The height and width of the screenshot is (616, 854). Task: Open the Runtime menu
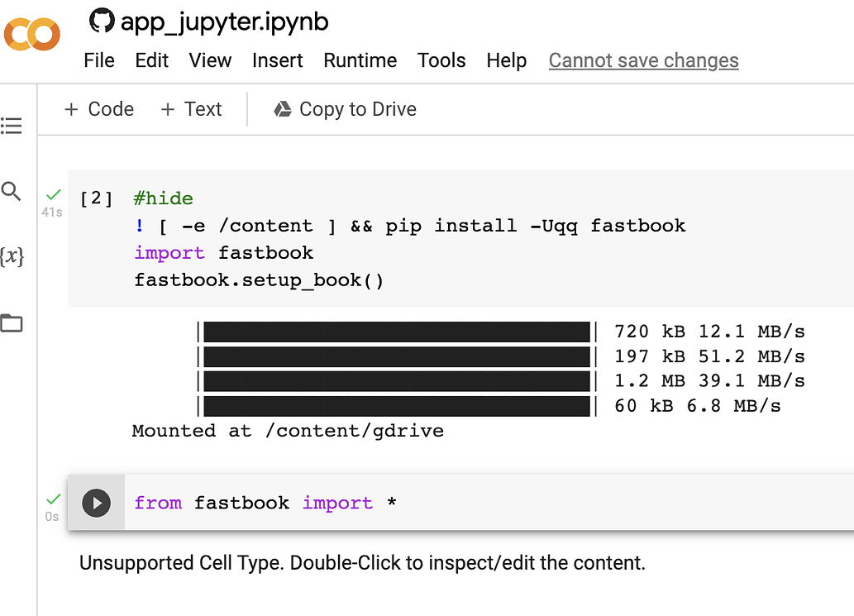click(x=360, y=60)
